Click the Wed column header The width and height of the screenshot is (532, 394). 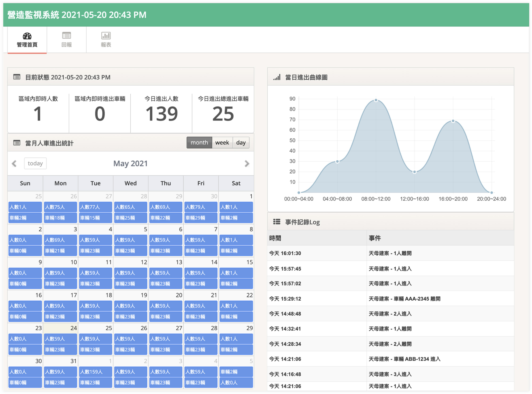[x=131, y=183]
